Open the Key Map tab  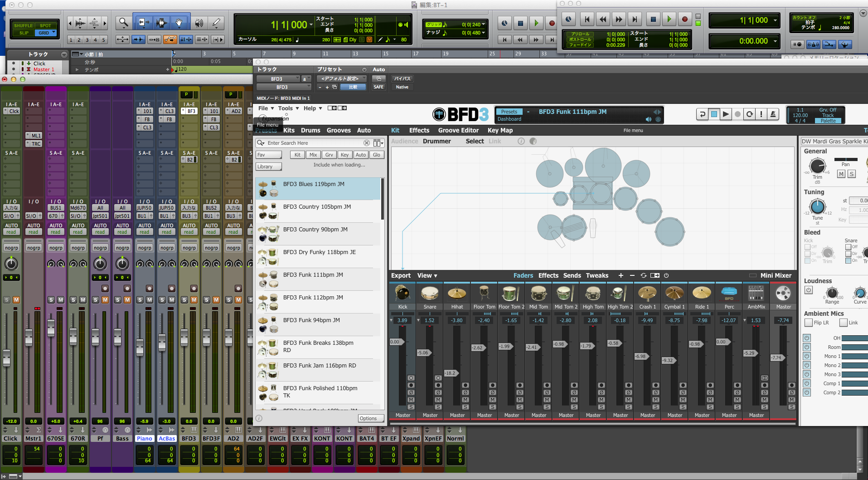tap(500, 130)
